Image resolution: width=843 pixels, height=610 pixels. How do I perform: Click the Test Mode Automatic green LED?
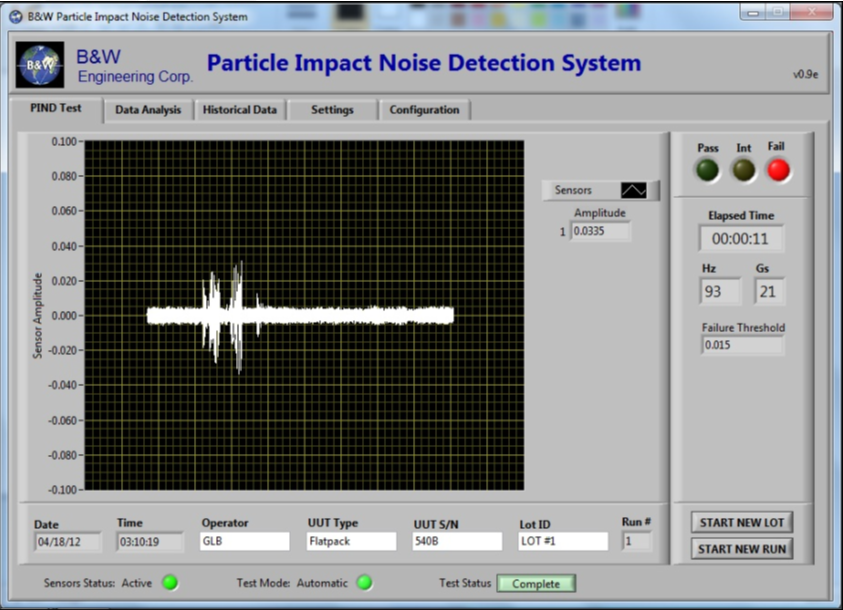tap(365, 583)
